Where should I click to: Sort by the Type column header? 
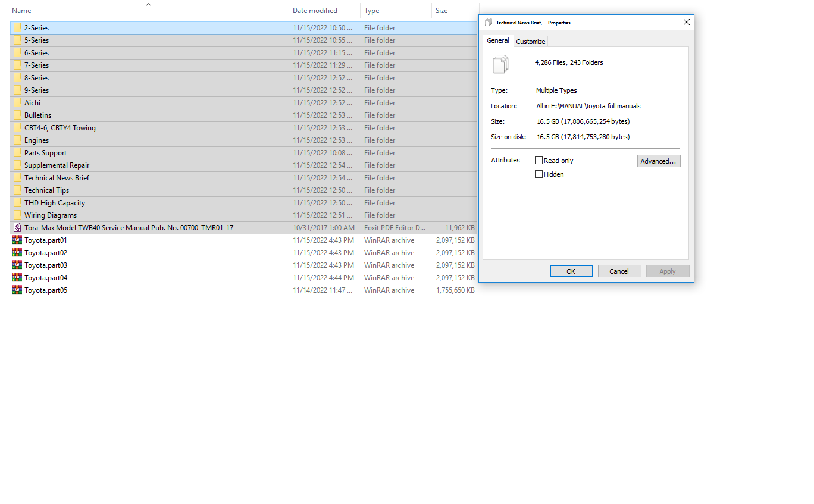pyautogui.click(x=372, y=11)
